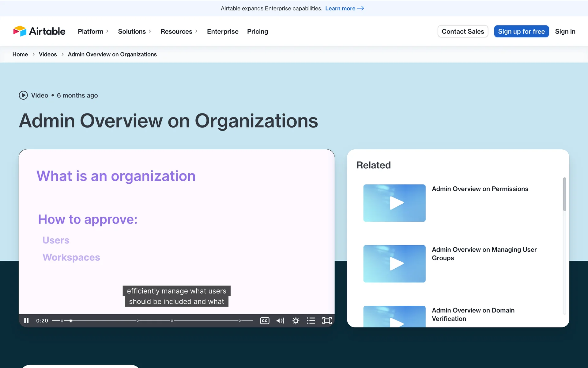Image resolution: width=588 pixels, height=368 pixels.
Task: Mute the video volume
Action: click(280, 320)
